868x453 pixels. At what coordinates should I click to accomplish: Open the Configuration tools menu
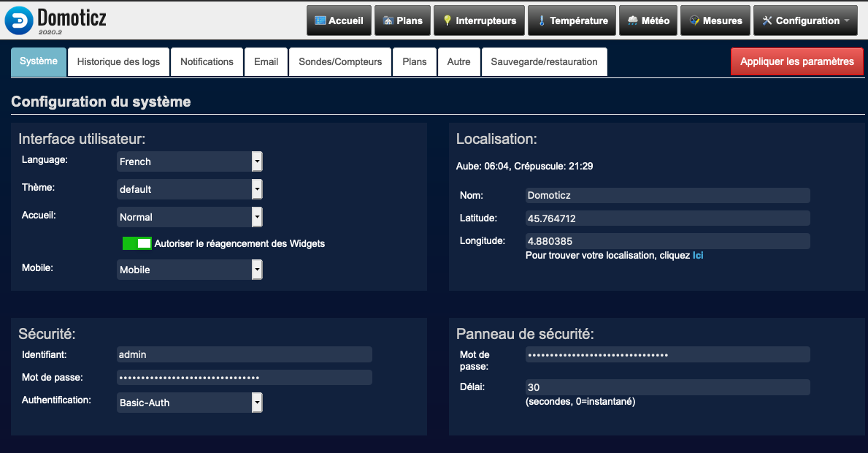[x=805, y=20]
